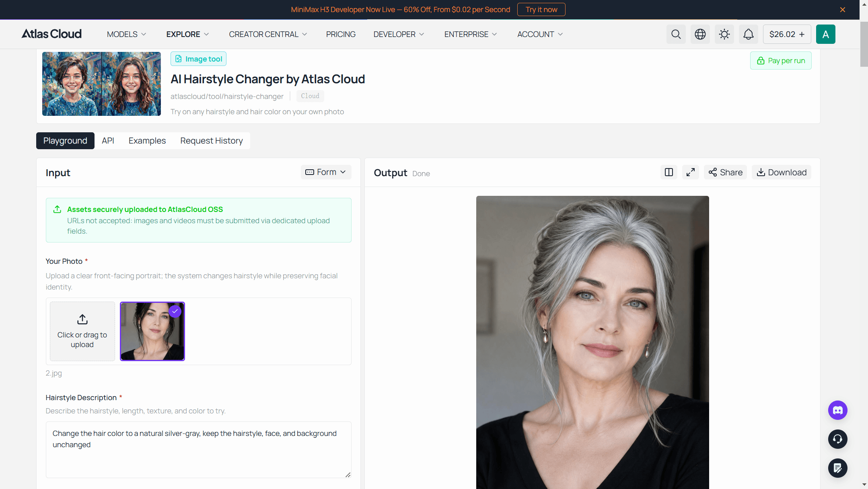Open the Form input mode dropdown
The image size is (868, 489).
click(326, 172)
